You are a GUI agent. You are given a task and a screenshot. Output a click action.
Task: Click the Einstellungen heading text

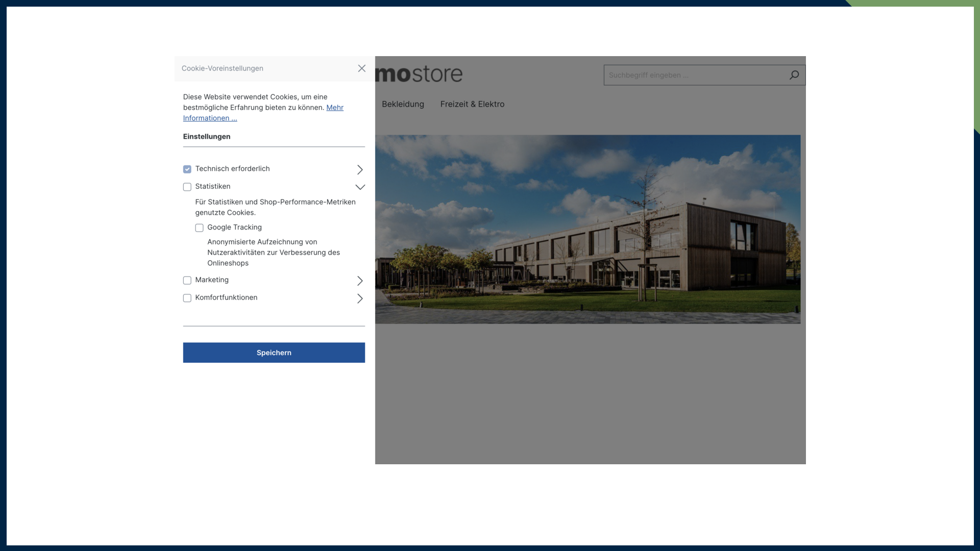pyautogui.click(x=207, y=136)
